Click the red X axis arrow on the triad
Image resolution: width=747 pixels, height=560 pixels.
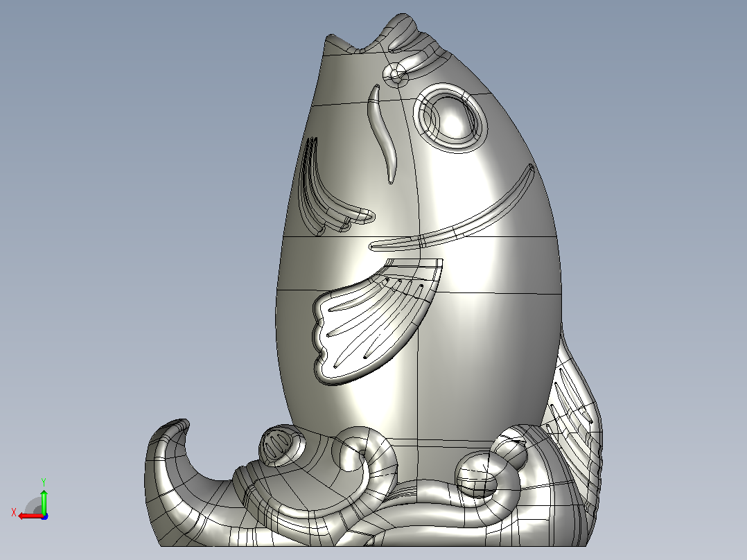30,516
